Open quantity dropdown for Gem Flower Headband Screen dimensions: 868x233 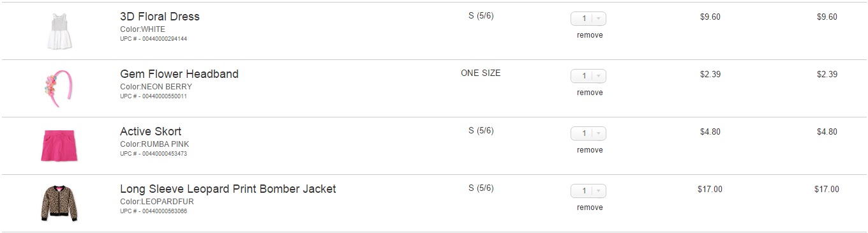click(588, 76)
